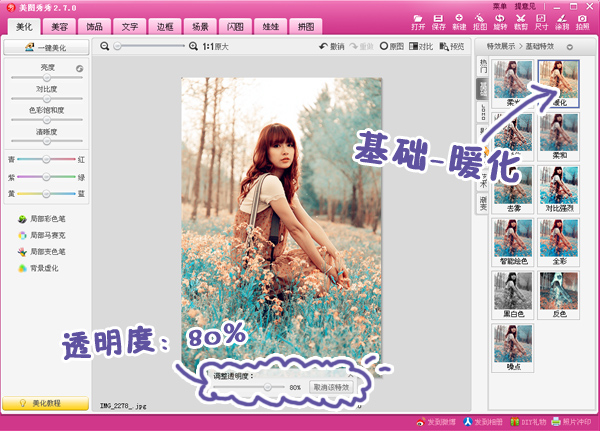Open the 尺寸 resize tool
Viewport: 600px width, 431px height.
(541, 22)
